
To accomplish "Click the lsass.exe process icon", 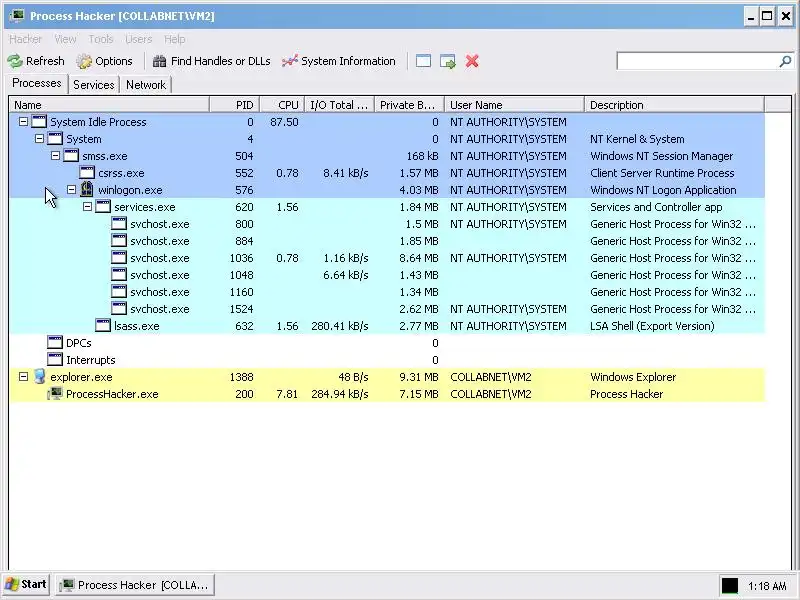I will pyautogui.click(x=103, y=326).
